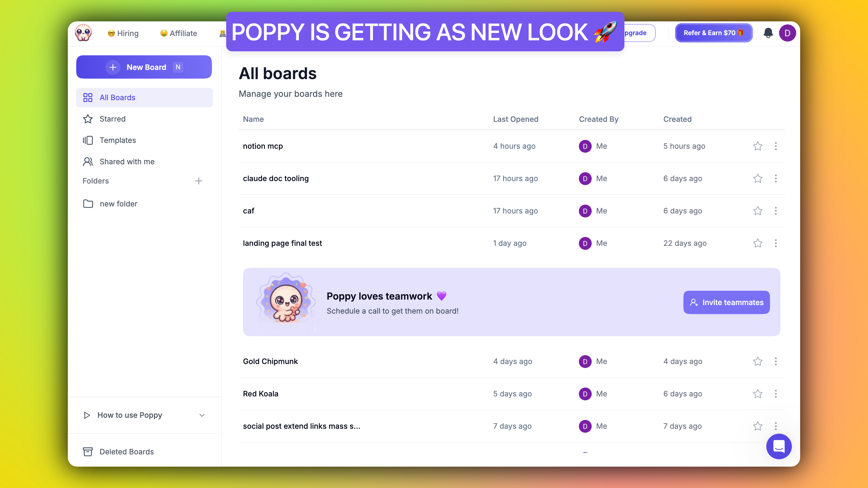Open the support chat bubble

pyautogui.click(x=779, y=446)
